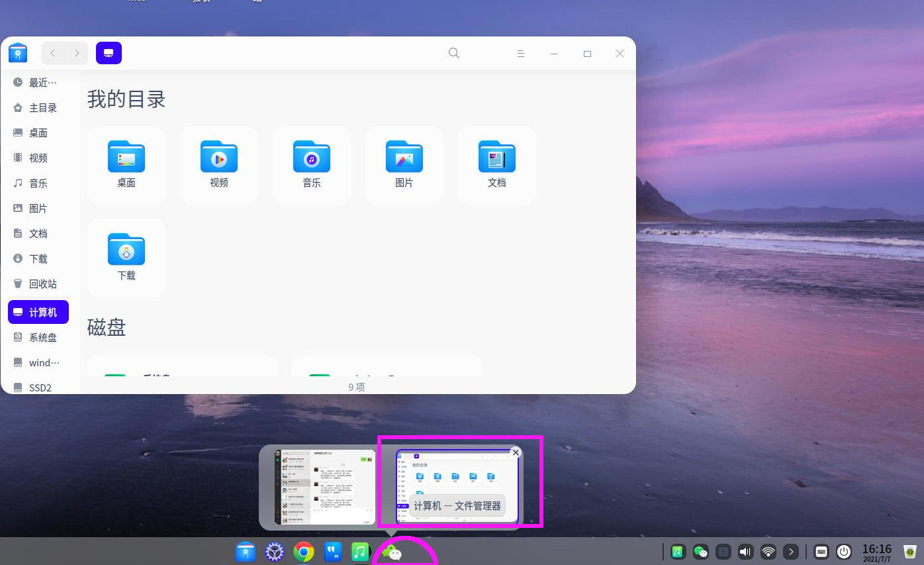The image size is (924, 565).
Task: Select 音乐 in the sidebar list
Action: [x=38, y=183]
